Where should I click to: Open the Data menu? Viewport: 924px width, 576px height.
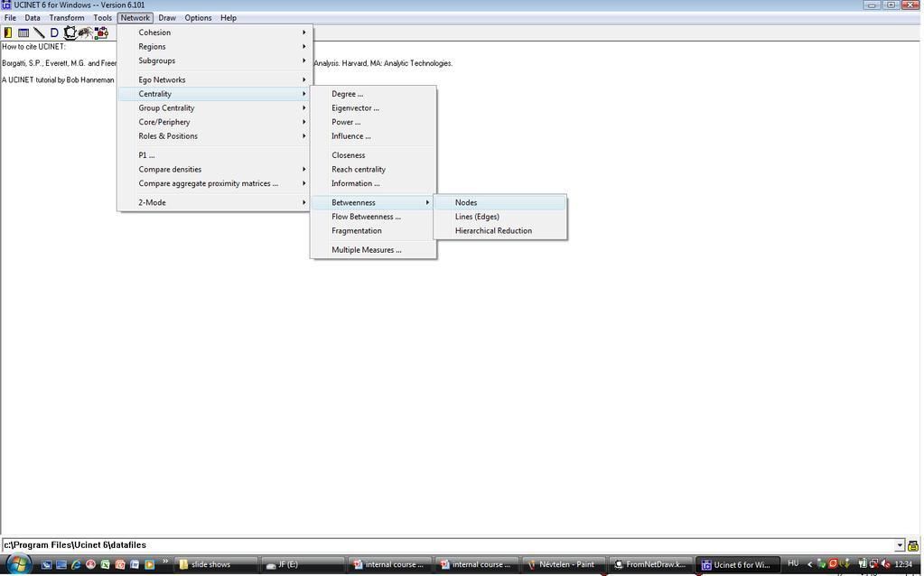[x=33, y=18]
